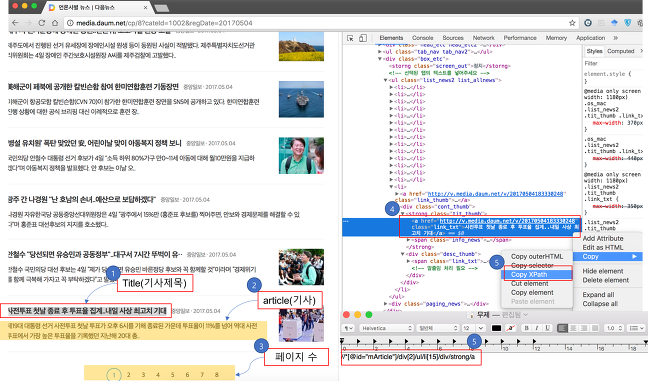
Task: Go to news page 5 in pagination
Action: tap(172, 375)
